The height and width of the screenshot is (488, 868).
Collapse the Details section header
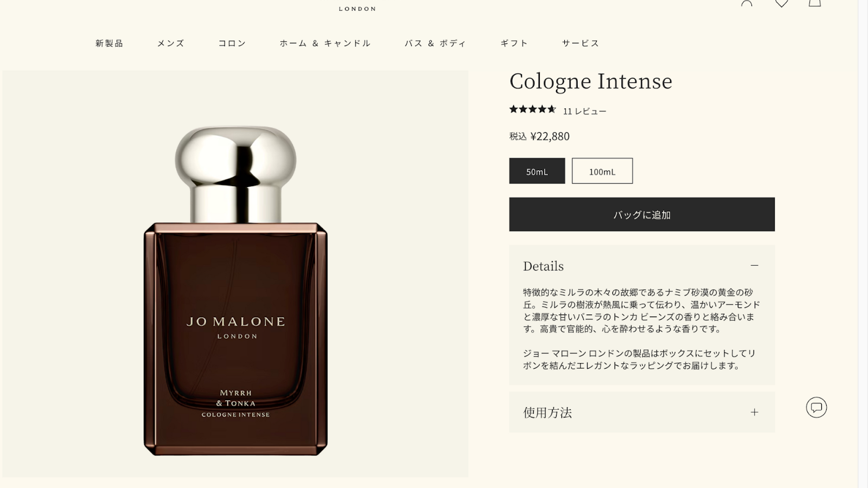pos(642,266)
